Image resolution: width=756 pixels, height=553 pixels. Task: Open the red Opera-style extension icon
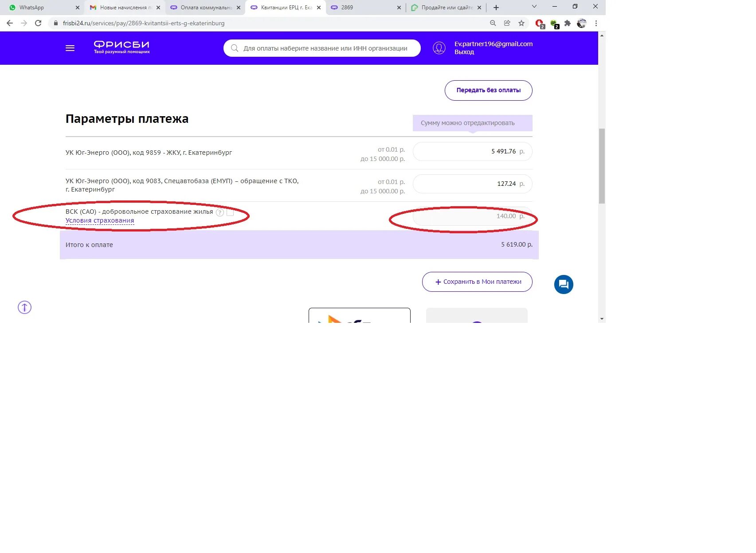[540, 24]
